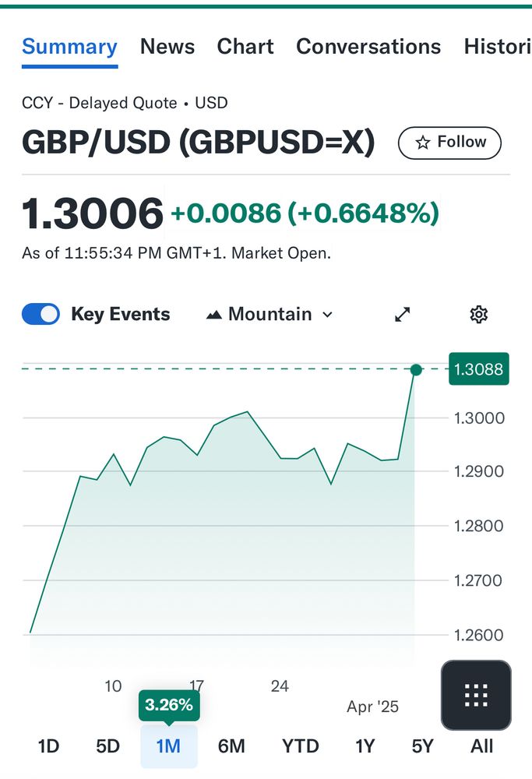Switch chart range to 5Y

click(x=421, y=746)
